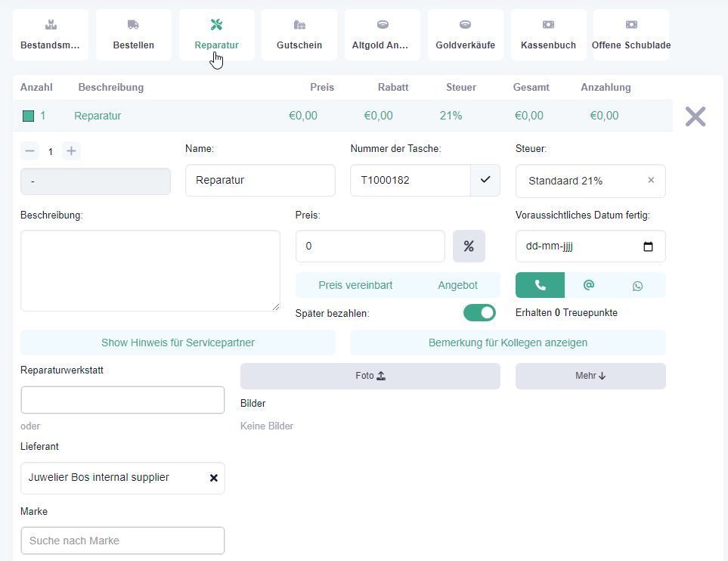This screenshot has height=561, width=728.
Task: Choose Preis vereinbart option
Action: click(355, 285)
